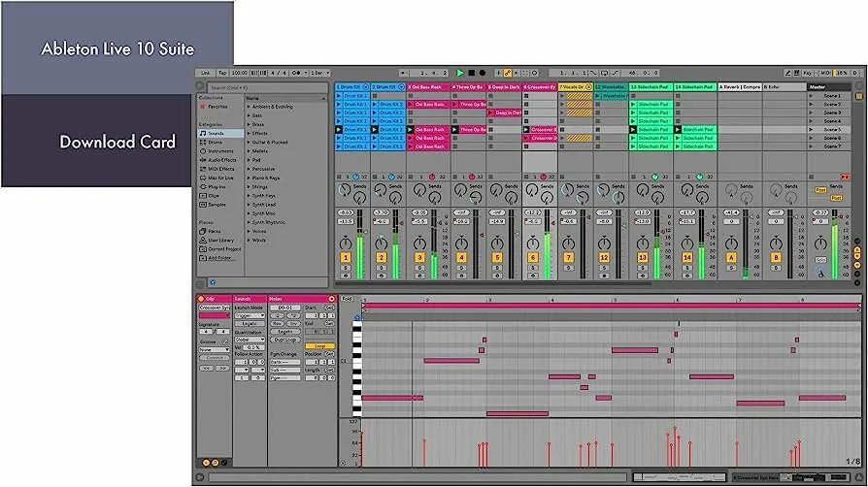Select the 7 Vocals Gr track header
This screenshot has height=487, width=868.
576,87
